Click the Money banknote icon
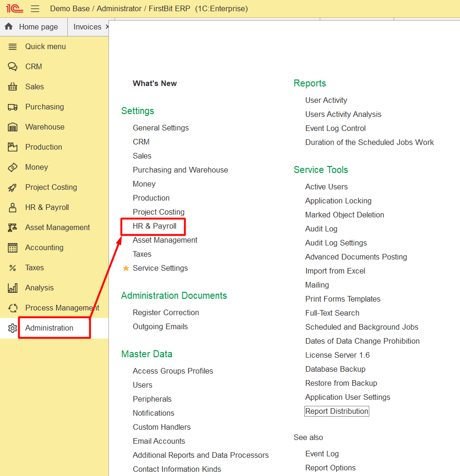This screenshot has height=476, width=460. click(13, 167)
